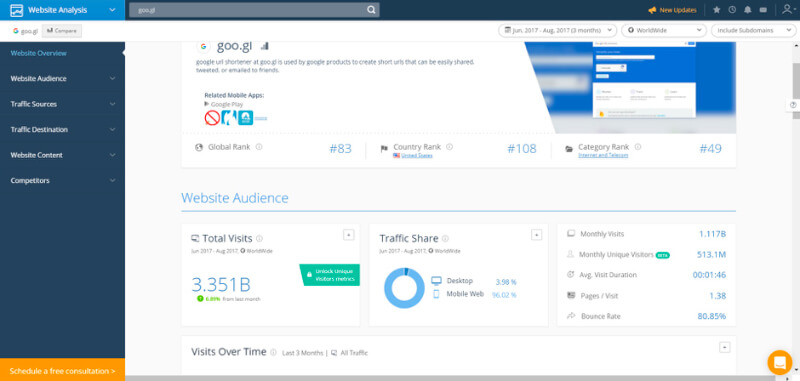
Task: Open the orange chat bubble widget
Action: pyautogui.click(x=780, y=363)
